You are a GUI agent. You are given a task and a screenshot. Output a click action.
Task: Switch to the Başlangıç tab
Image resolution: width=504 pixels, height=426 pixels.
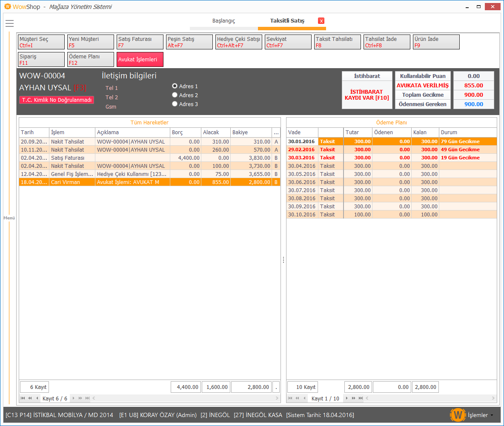(223, 21)
